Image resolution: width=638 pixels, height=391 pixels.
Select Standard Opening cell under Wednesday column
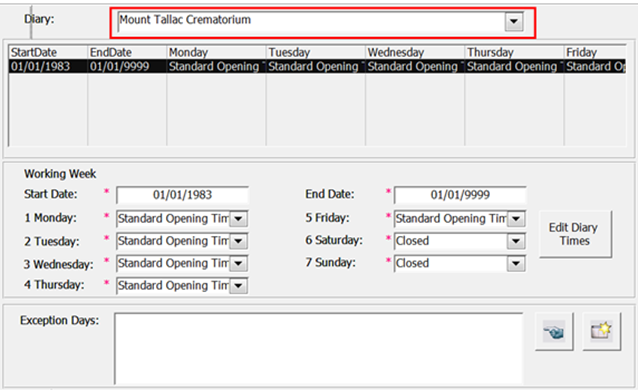[415, 66]
